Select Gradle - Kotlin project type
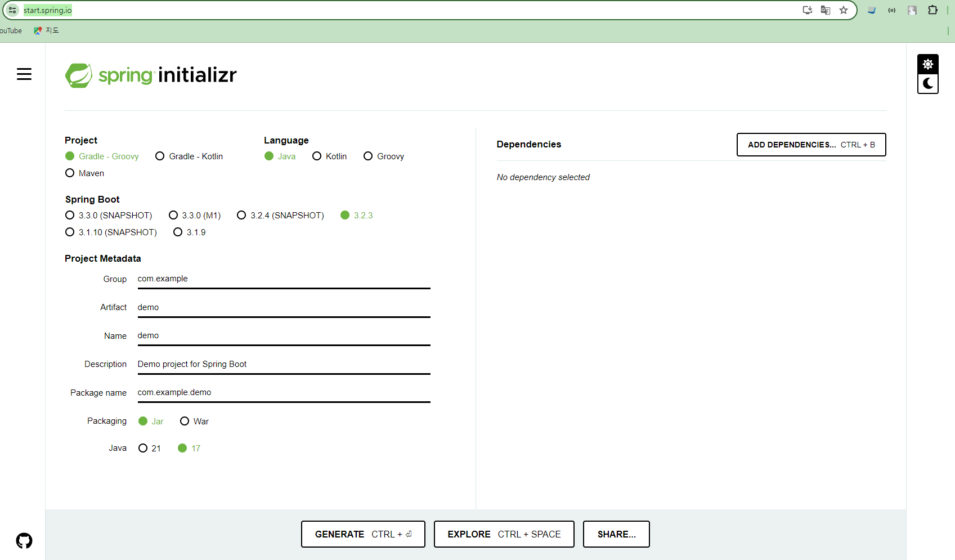The image size is (955, 560). click(x=189, y=156)
